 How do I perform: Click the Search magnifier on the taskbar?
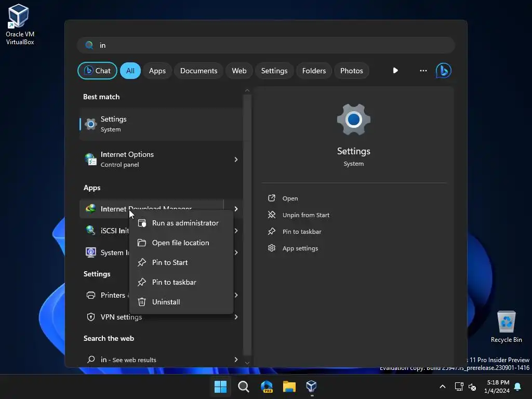(244, 387)
